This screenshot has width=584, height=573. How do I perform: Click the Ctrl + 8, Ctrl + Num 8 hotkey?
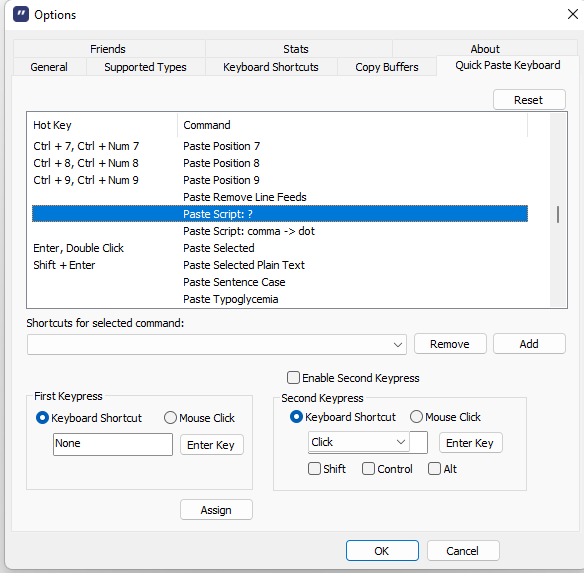pyautogui.click(x=86, y=163)
